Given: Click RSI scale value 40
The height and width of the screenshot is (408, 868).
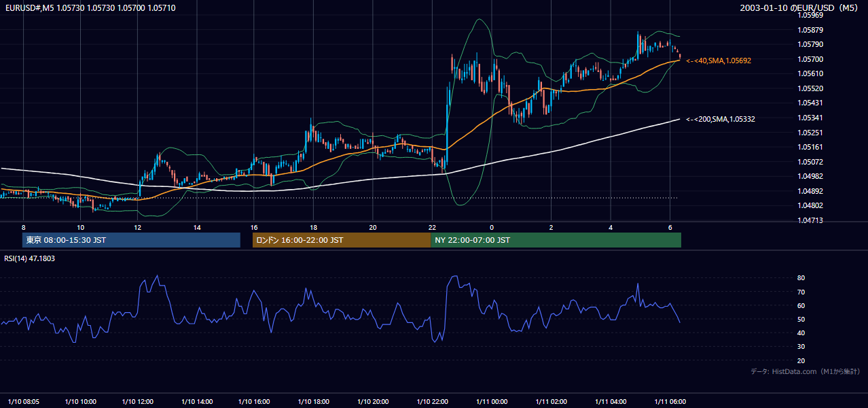Looking at the screenshot, I should click(x=801, y=333).
